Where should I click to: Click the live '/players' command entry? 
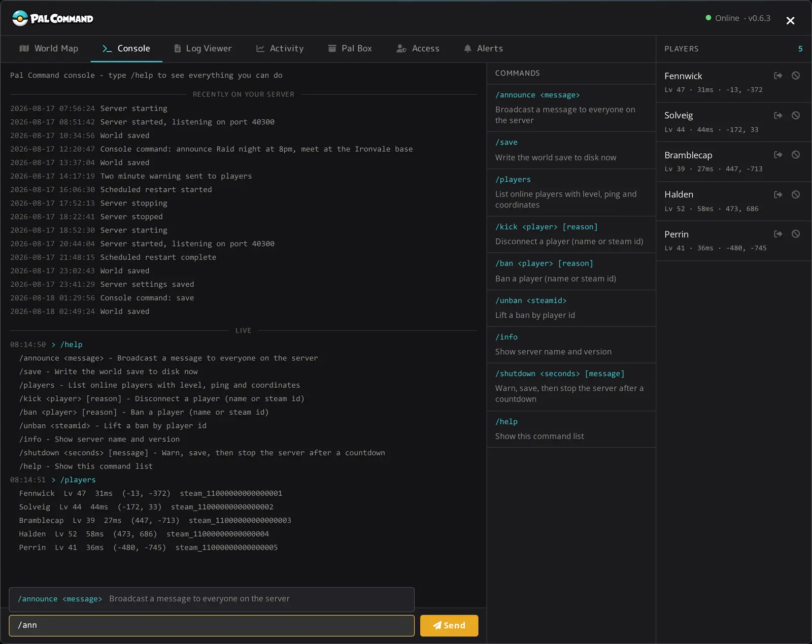tap(53, 480)
